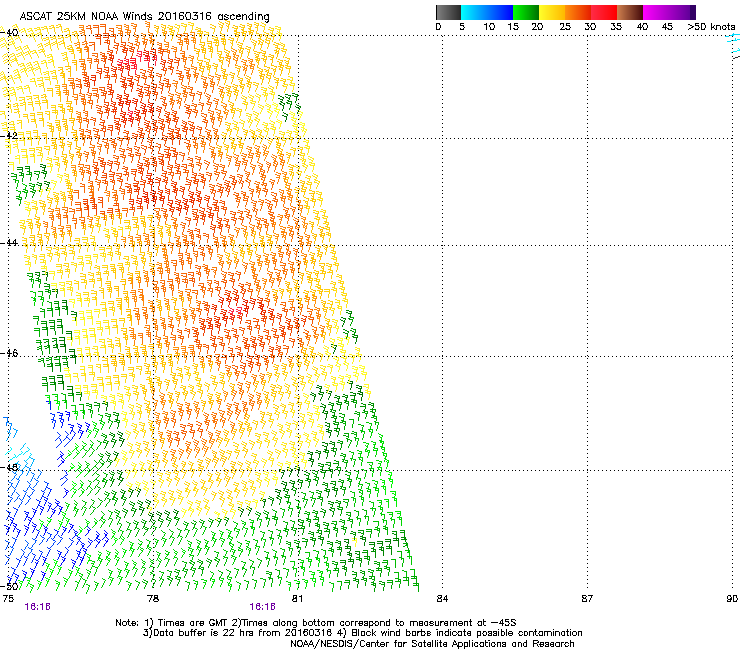Click the legend tick label '40'
This screenshot has width=740, height=650.
tap(642, 27)
